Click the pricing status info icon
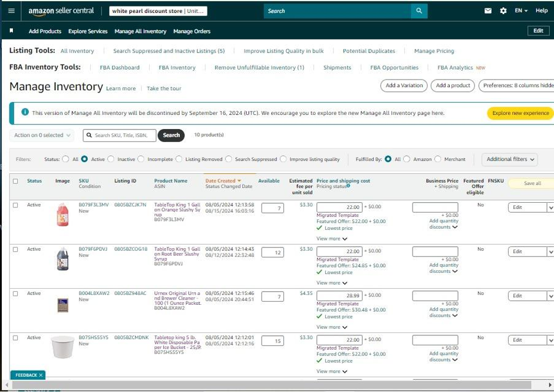Image resolution: width=554 pixels, height=392 pixels. click(x=348, y=186)
